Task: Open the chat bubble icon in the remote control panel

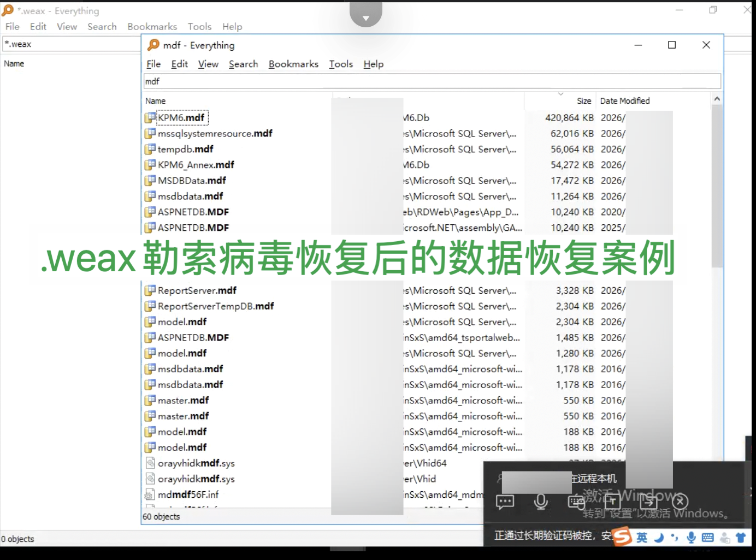Action: coord(505,501)
